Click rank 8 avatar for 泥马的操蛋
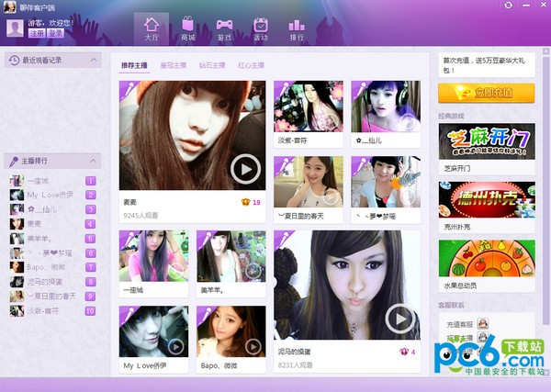551x392 pixels. click(17, 282)
